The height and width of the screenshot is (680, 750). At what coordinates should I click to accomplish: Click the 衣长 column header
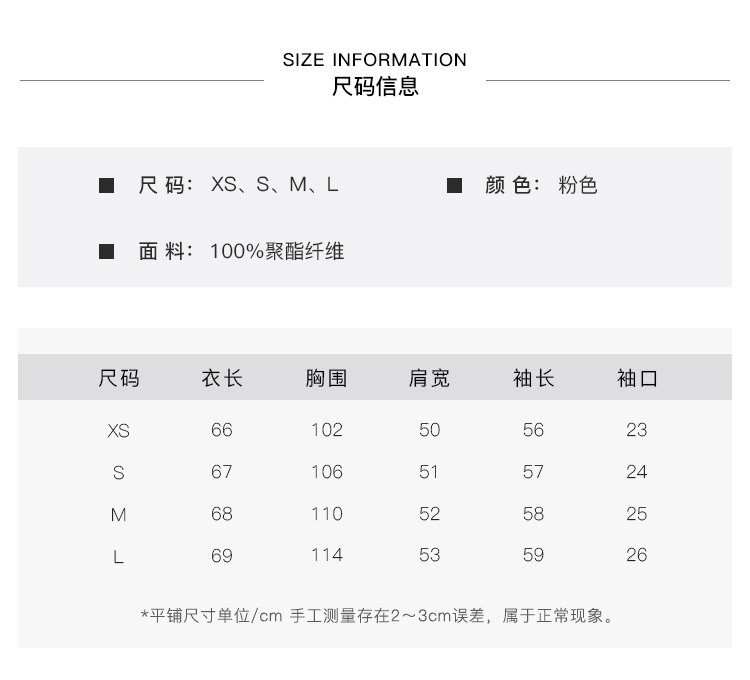click(222, 379)
